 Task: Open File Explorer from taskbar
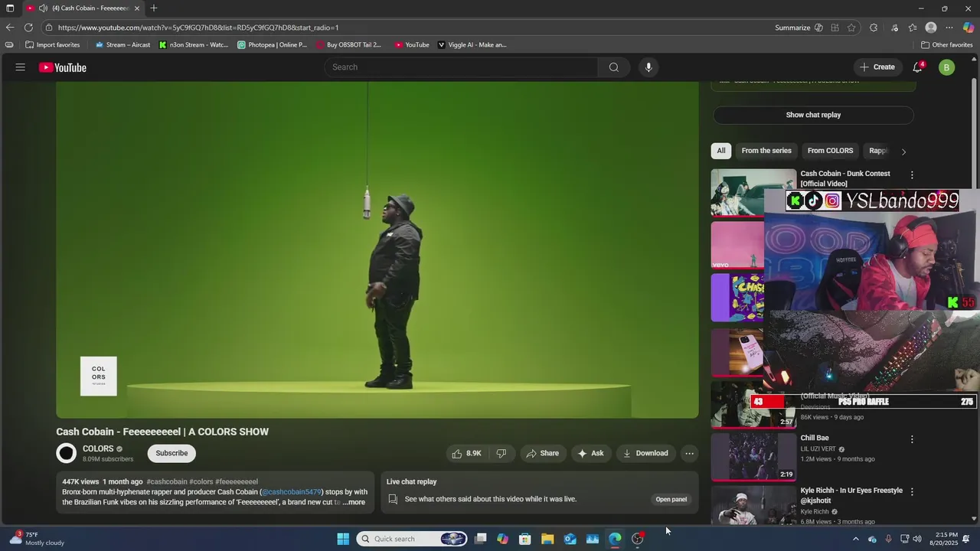click(x=547, y=539)
